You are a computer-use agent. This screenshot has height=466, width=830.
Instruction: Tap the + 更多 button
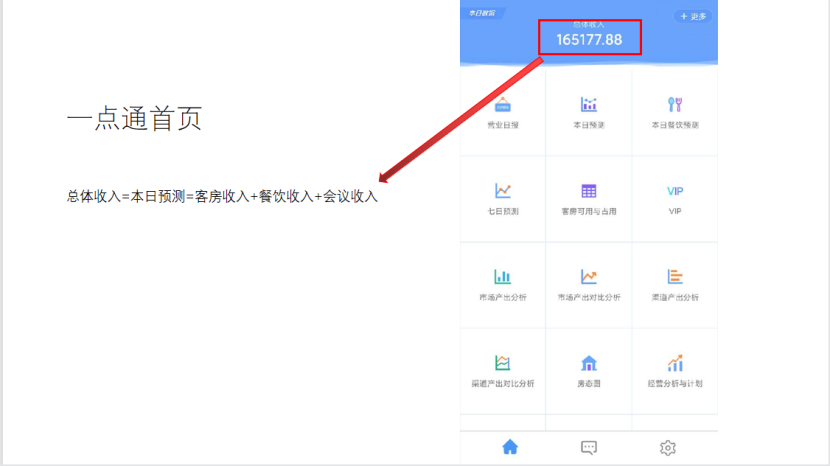click(693, 16)
